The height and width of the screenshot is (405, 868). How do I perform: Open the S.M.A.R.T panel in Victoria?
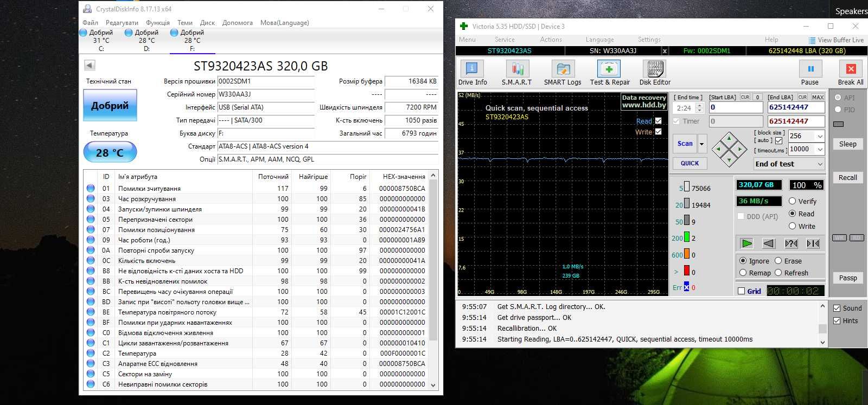(516, 73)
